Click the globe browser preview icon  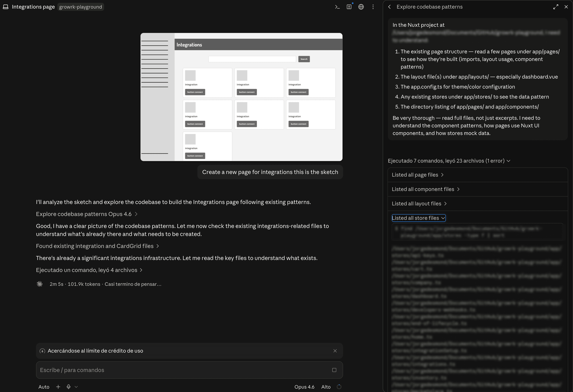point(361,7)
